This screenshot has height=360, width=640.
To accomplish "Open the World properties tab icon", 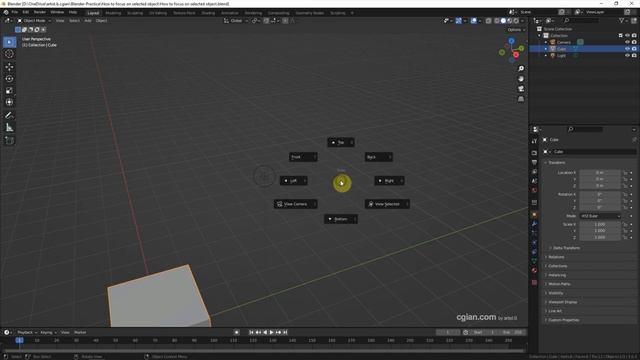I will point(534,191).
